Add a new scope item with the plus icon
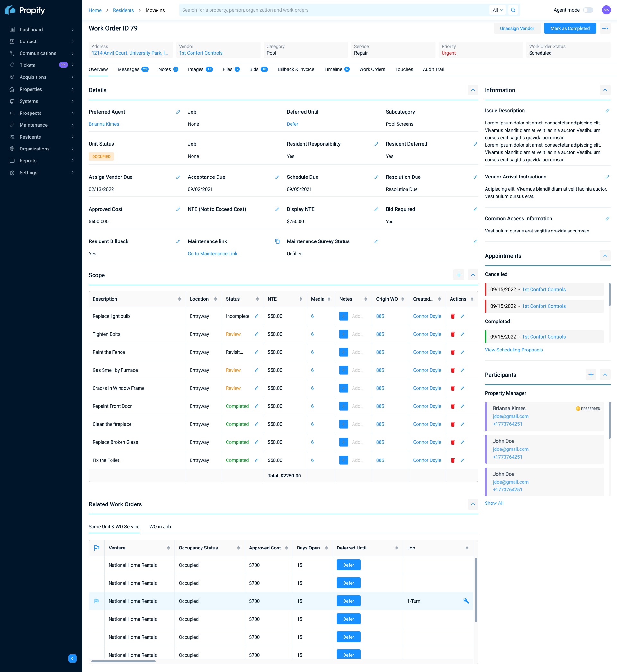The image size is (617, 672). tap(459, 275)
